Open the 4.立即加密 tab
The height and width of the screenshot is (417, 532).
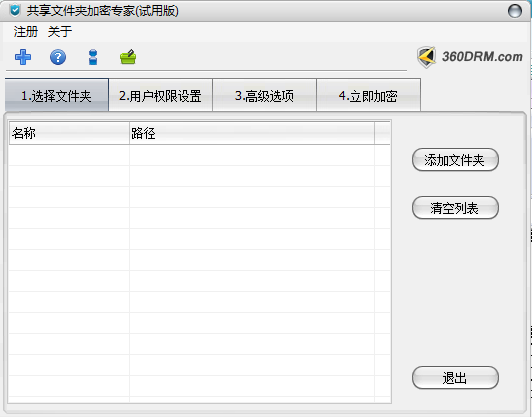(x=368, y=95)
